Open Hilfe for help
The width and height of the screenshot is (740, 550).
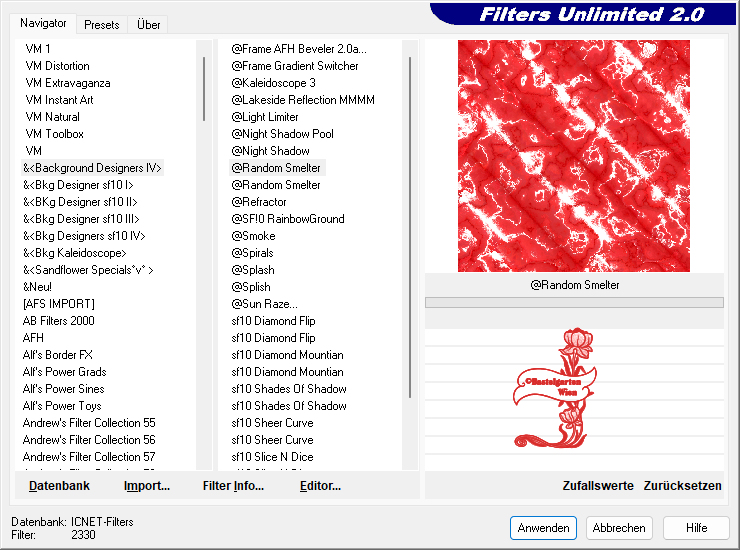click(696, 528)
